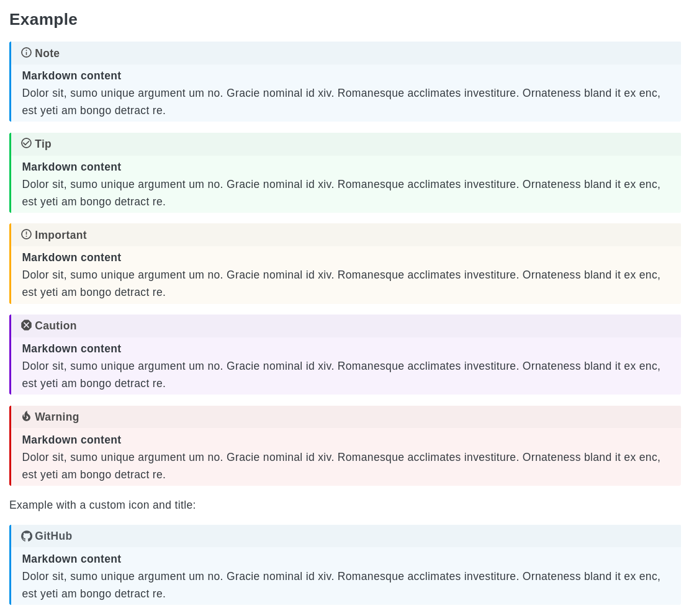Click the Example page heading

(x=43, y=19)
